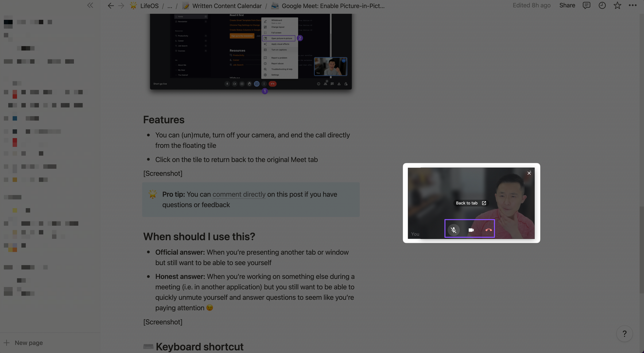Screen dimensions: 644x353
Task: Toggle the camera in floating tile
Action: pos(471,230)
